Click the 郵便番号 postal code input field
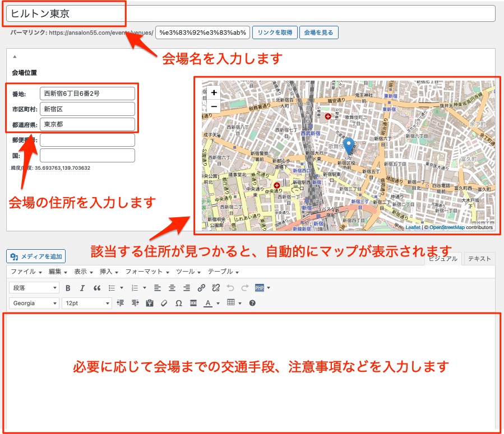The width and height of the screenshot is (504, 434). coord(87,140)
